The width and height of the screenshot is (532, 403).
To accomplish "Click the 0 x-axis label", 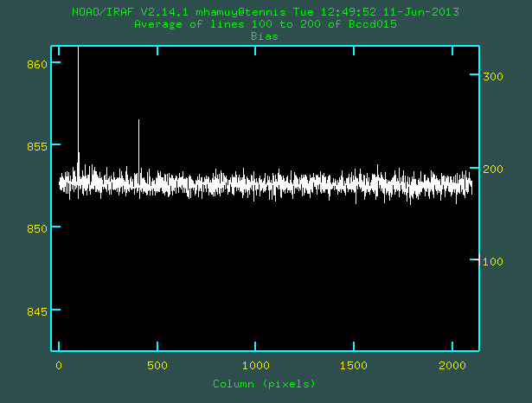I will tap(59, 365).
